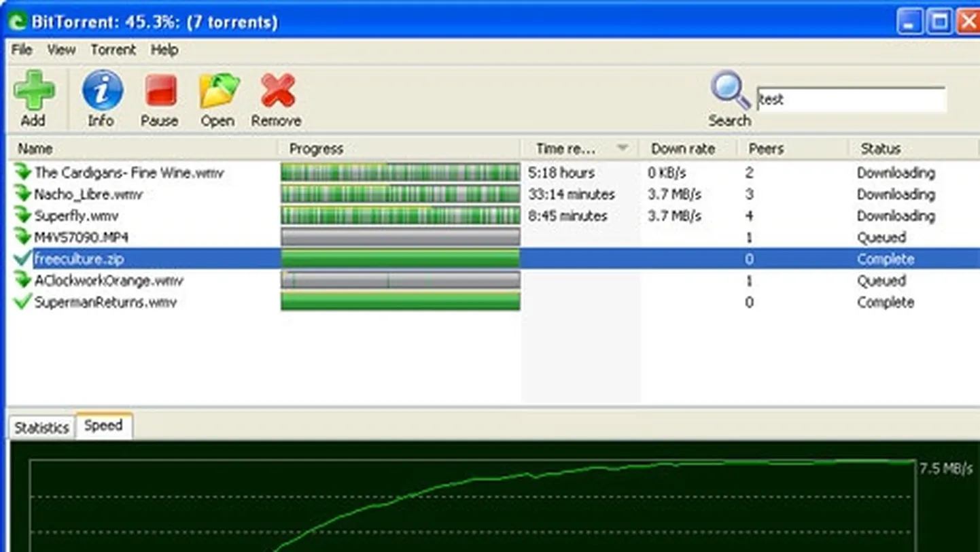The height and width of the screenshot is (552, 980).
Task: Minimize the BitTorrent window
Action: (910, 21)
